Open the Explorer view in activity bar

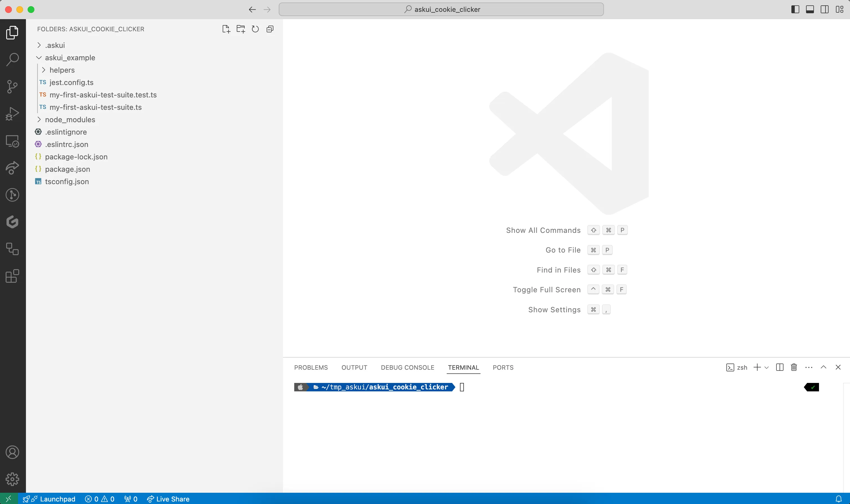[13, 33]
